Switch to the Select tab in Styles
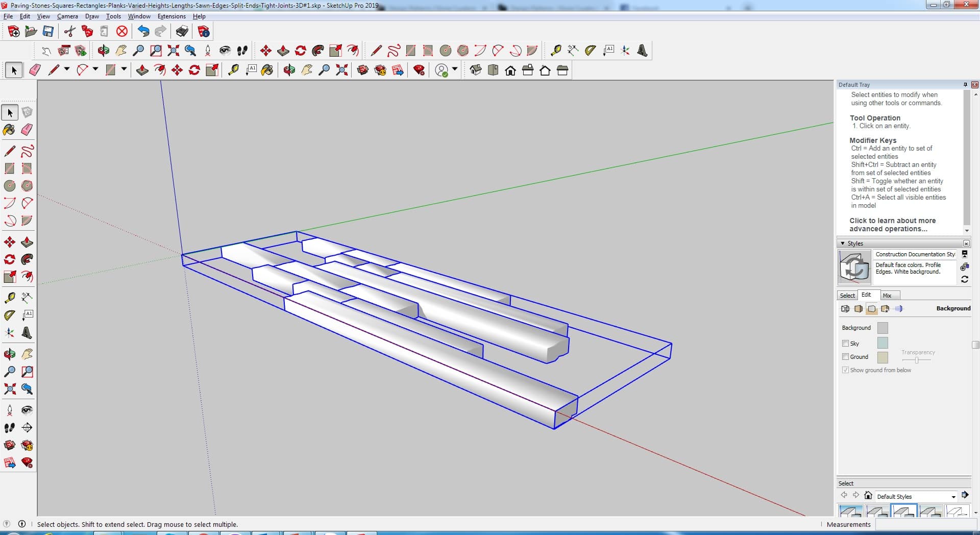This screenshot has height=535, width=980. [847, 296]
